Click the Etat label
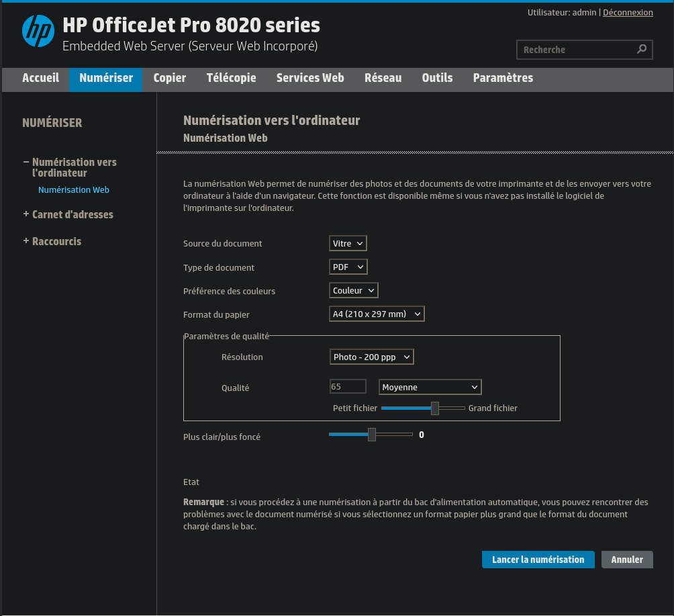This screenshot has height=616, width=674. [191, 482]
